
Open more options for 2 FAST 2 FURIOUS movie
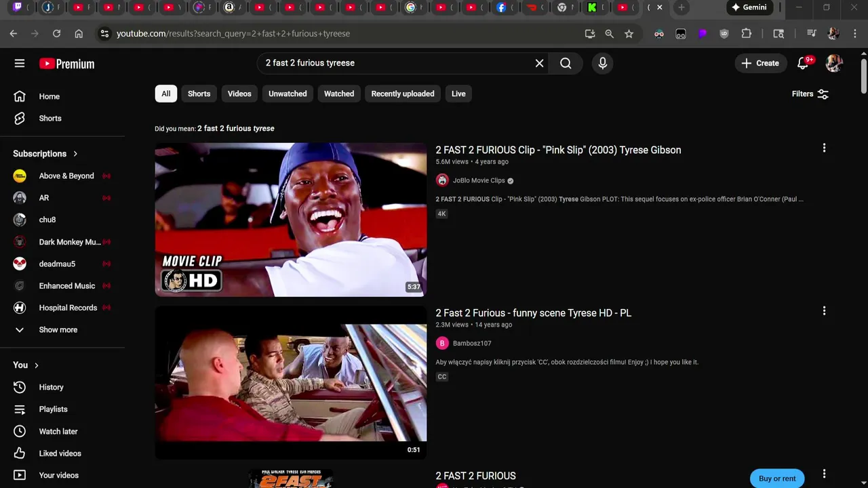point(824,474)
